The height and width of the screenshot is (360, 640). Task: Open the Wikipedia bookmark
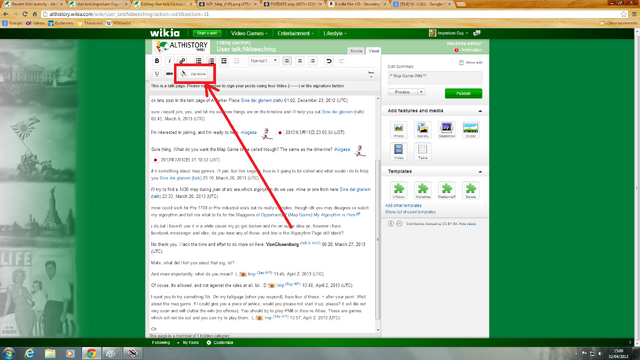pos(119,23)
